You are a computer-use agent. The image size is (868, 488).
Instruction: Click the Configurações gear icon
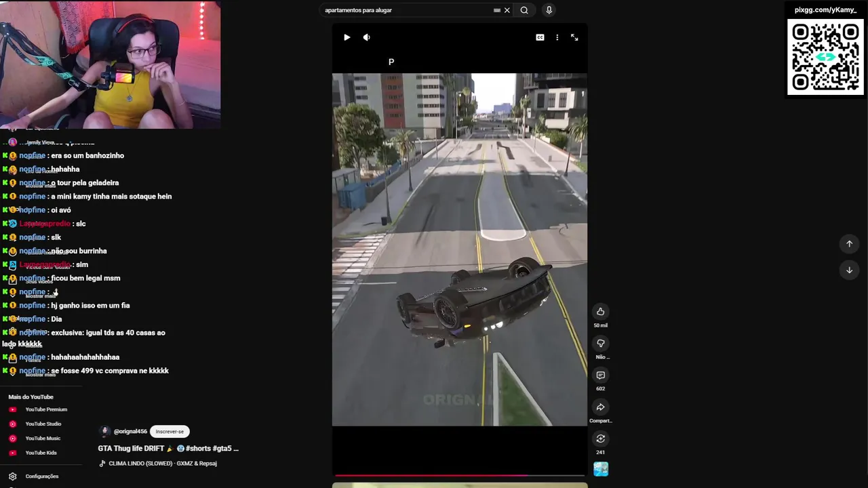pos(12,476)
